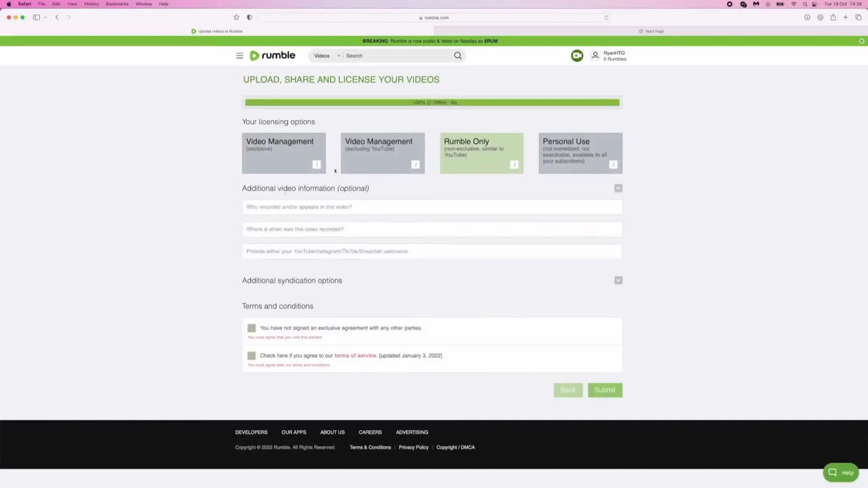868x488 pixels.
Task: Open the Apple menu
Action: [x=9, y=4]
